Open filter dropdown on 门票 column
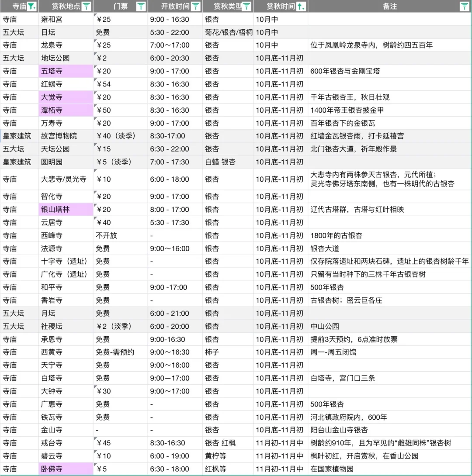The image size is (472, 476). pos(141,7)
